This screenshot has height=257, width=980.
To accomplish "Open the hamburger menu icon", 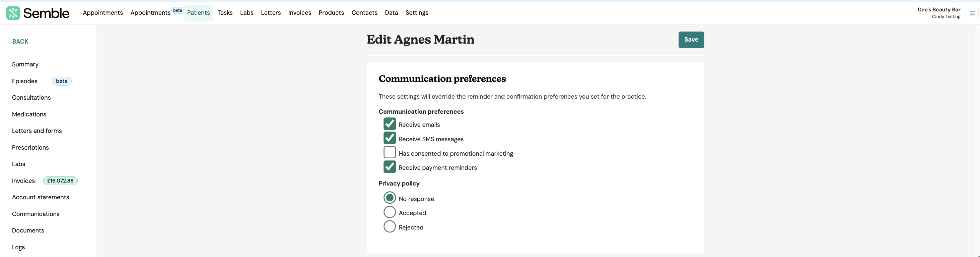I will (972, 13).
